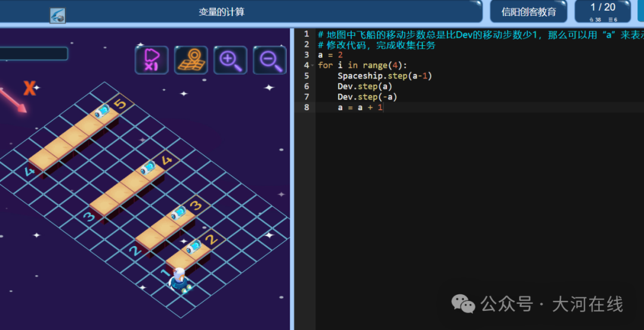Viewport: 644px width, 330px height.
Task: Select the energy capsule beside number 3
Action: [x=178, y=213]
